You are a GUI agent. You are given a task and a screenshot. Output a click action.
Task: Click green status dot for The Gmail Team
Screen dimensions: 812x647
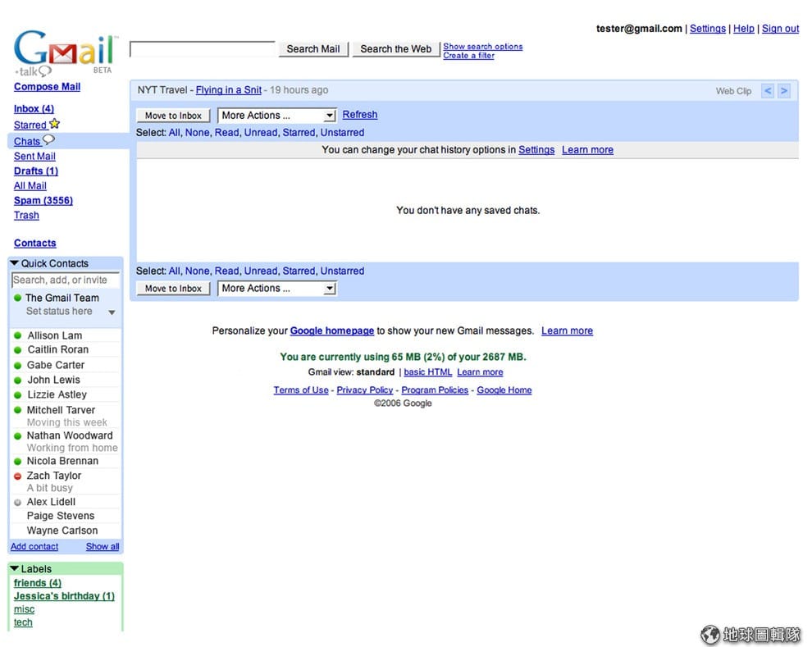(x=17, y=298)
